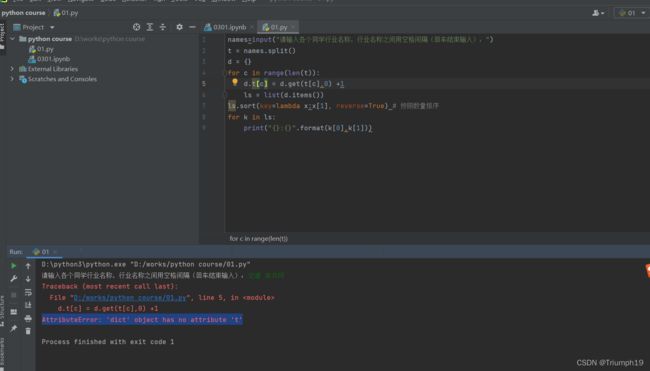650x371 pixels.
Task: Select External Libraries tree row
Action: [x=49, y=69]
